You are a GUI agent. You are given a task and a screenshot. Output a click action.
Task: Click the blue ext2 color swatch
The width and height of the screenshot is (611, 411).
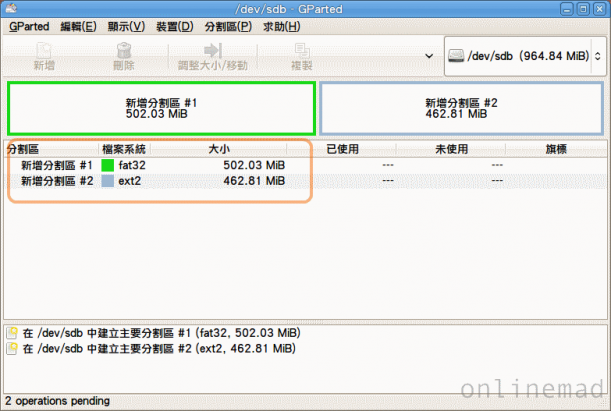pos(108,181)
